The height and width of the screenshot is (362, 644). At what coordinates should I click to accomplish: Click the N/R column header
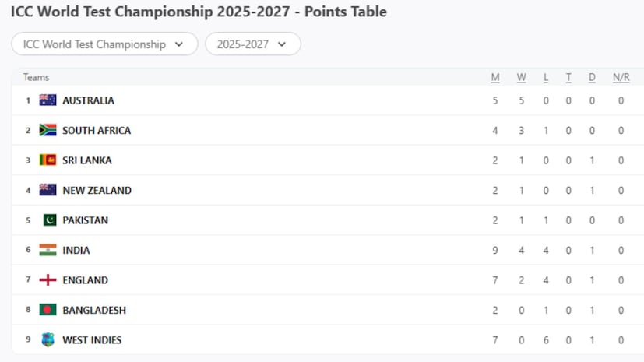click(621, 77)
